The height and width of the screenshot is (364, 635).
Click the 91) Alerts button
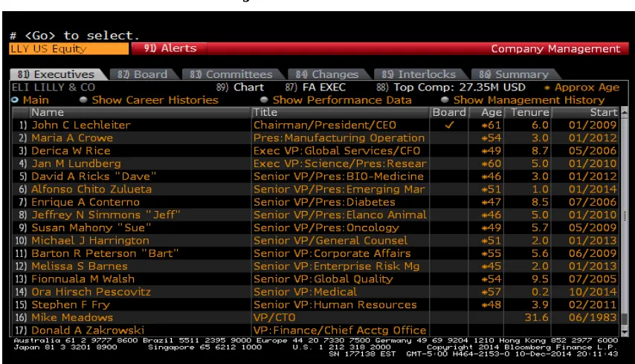170,48
